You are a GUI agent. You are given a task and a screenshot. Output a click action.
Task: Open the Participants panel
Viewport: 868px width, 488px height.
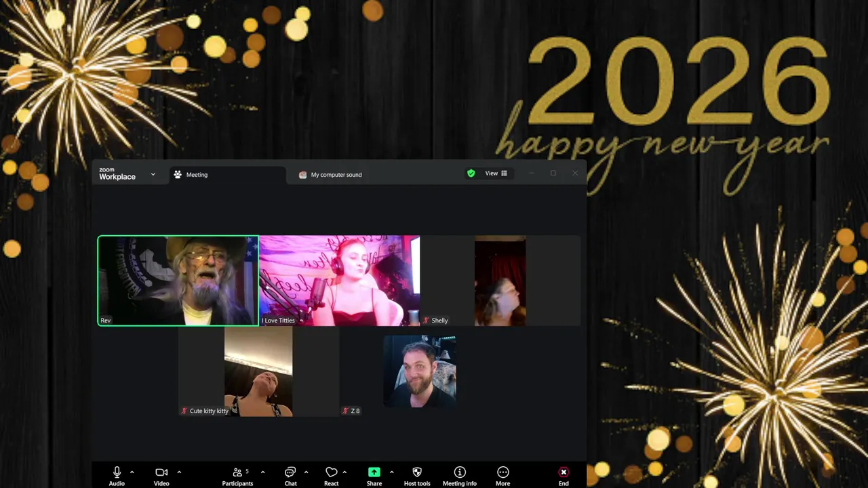click(237, 476)
